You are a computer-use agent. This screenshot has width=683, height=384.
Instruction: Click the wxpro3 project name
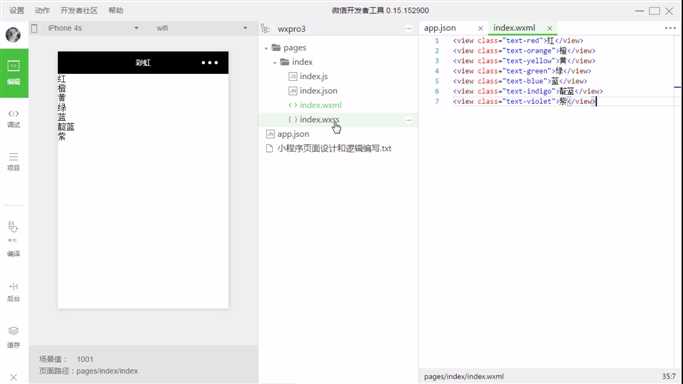(x=291, y=29)
